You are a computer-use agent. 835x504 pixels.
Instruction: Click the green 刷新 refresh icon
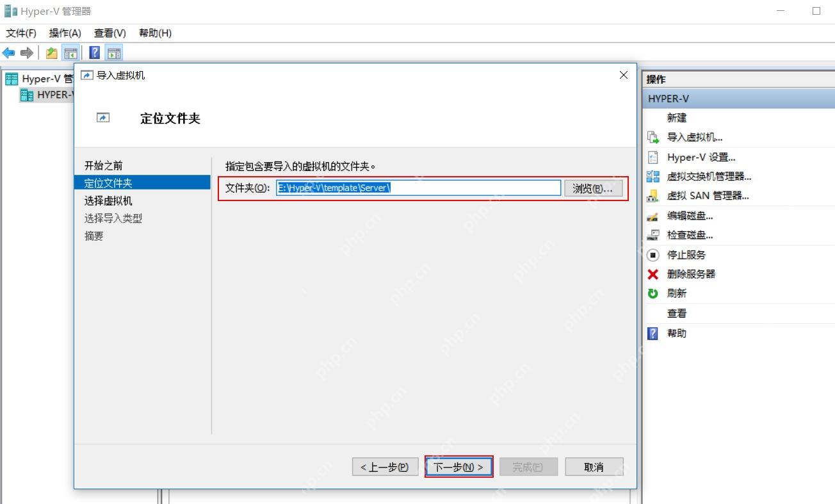pyautogui.click(x=653, y=293)
